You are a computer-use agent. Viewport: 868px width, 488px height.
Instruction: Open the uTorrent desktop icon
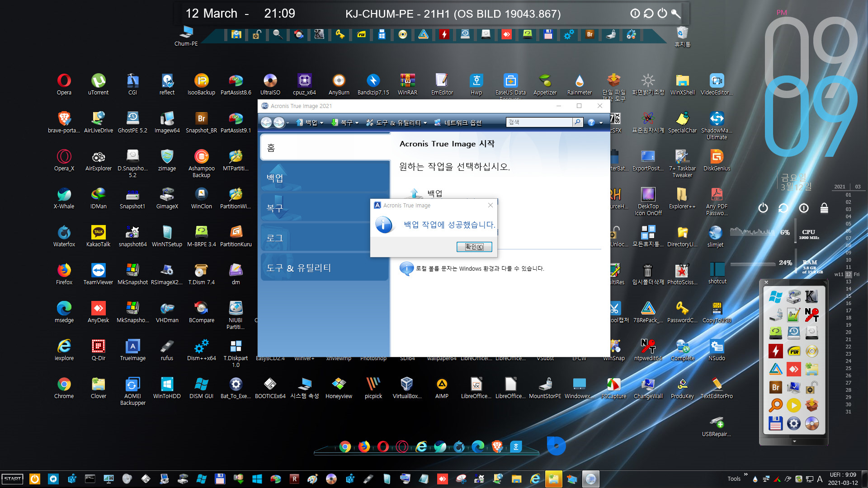click(98, 84)
